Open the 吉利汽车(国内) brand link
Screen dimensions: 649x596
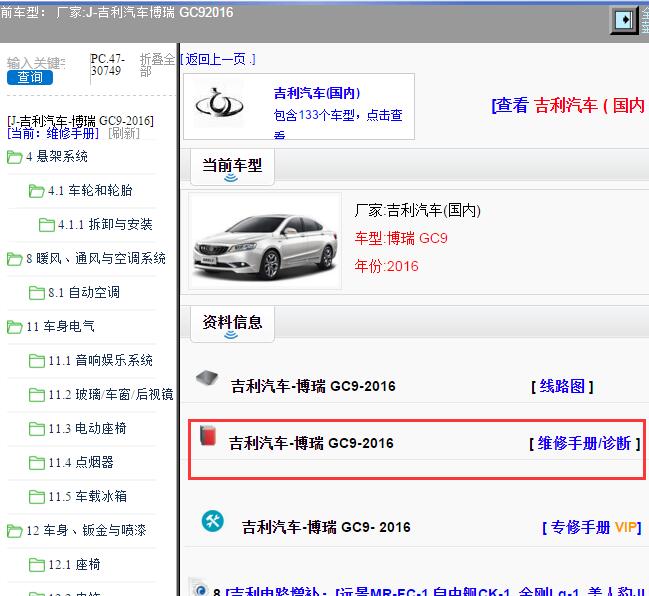(x=317, y=93)
